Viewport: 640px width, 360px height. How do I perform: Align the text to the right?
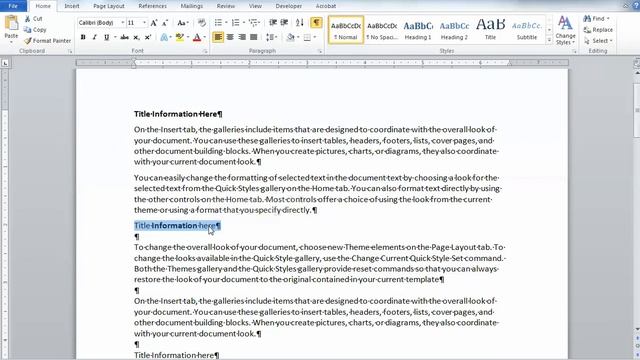point(242,37)
